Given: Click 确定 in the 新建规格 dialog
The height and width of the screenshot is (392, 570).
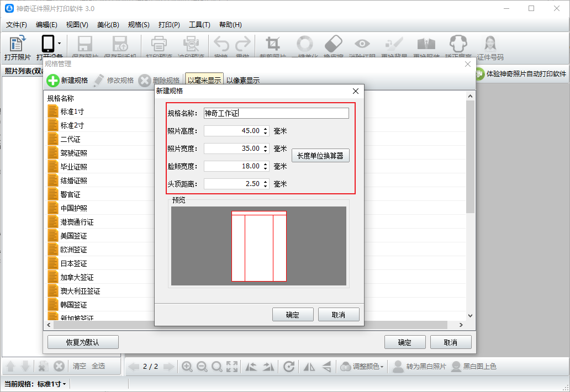Looking at the screenshot, I should 293,315.
